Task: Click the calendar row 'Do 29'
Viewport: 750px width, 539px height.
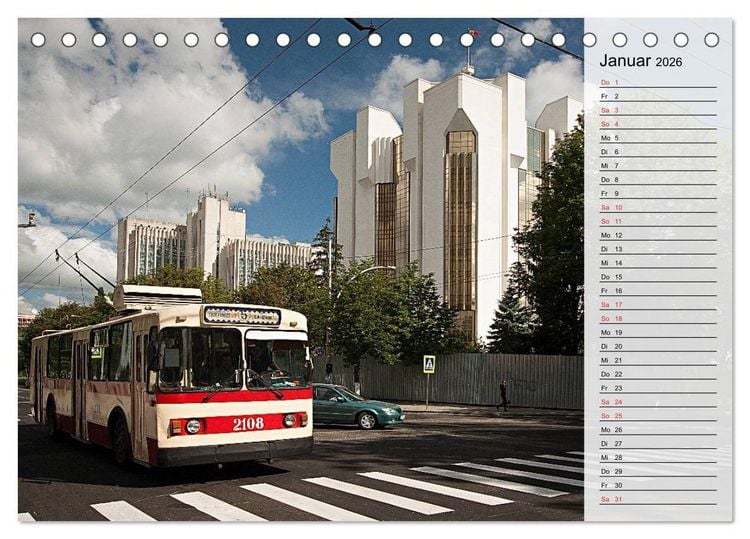Action: coord(658,471)
